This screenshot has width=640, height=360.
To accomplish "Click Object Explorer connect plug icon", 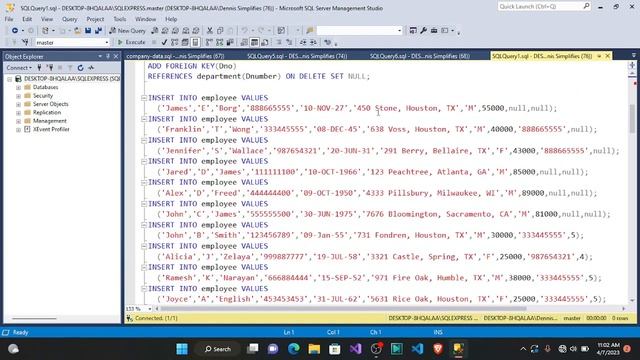I will pos(40,68).
